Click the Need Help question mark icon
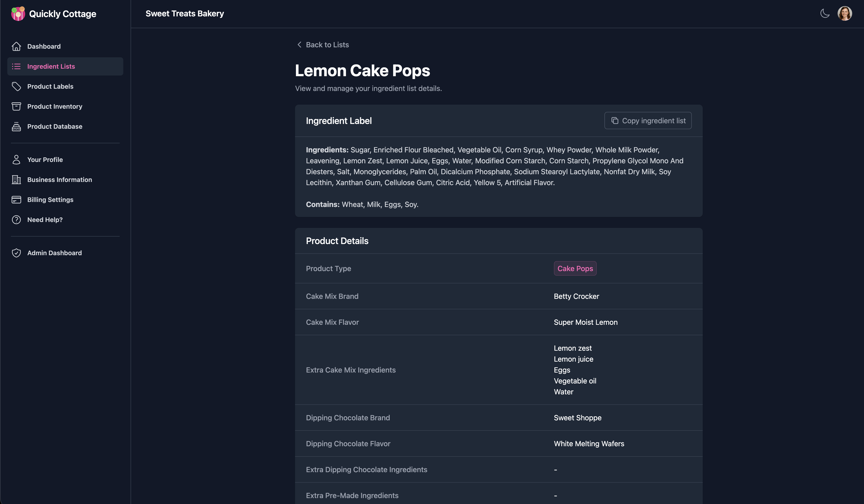 pos(17,219)
